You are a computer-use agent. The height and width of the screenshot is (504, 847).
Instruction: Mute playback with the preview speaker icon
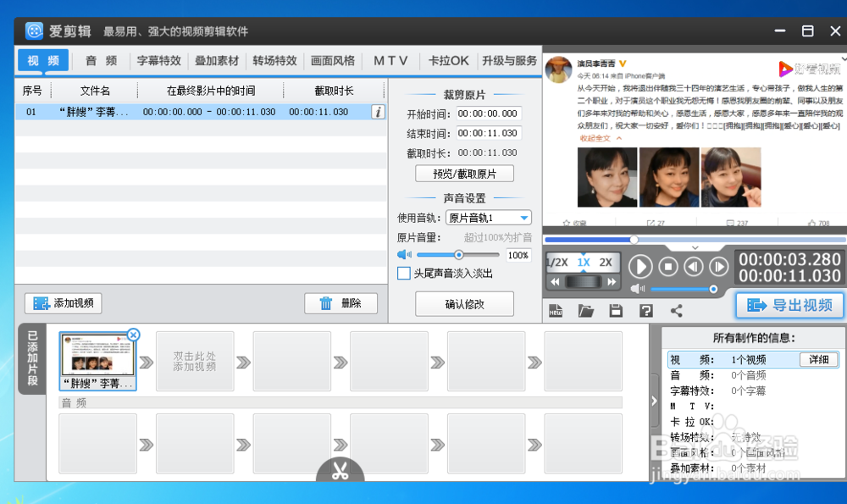pyautogui.click(x=636, y=289)
